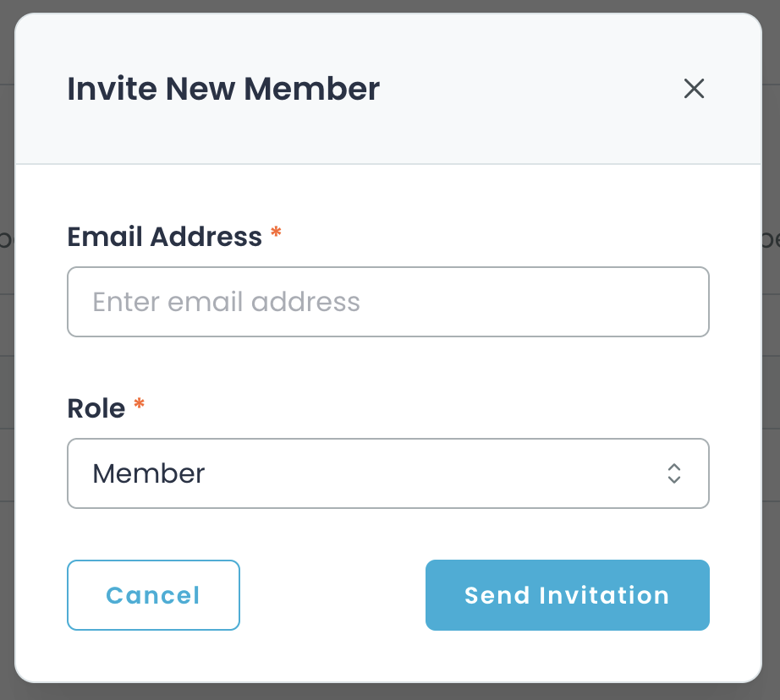Click the Send Invitation button
The height and width of the screenshot is (700, 780).
point(567,595)
